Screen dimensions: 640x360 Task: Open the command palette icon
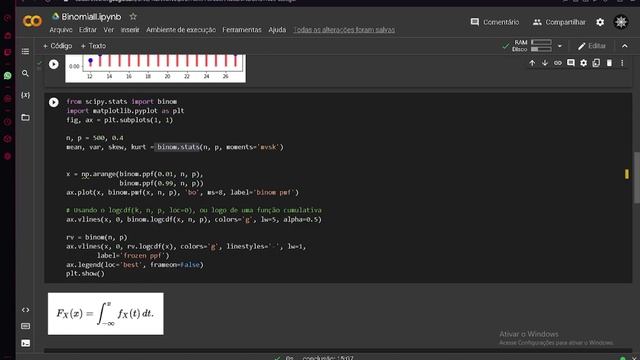coord(25,326)
